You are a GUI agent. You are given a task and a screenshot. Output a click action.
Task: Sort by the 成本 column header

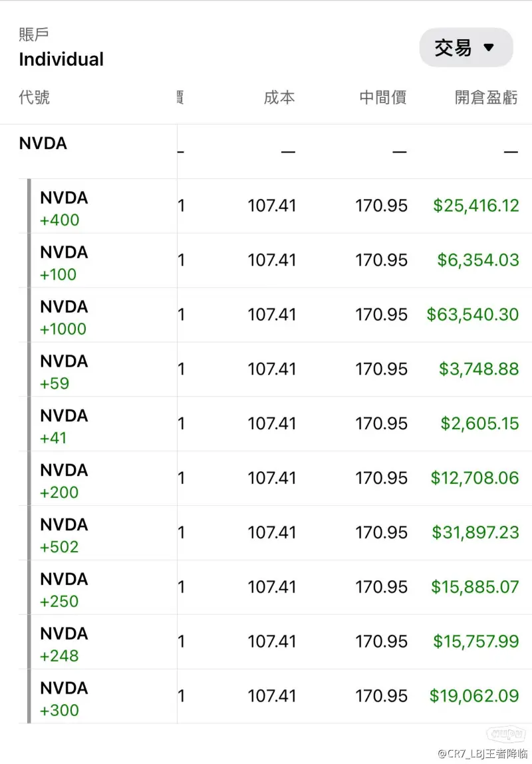pyautogui.click(x=279, y=97)
